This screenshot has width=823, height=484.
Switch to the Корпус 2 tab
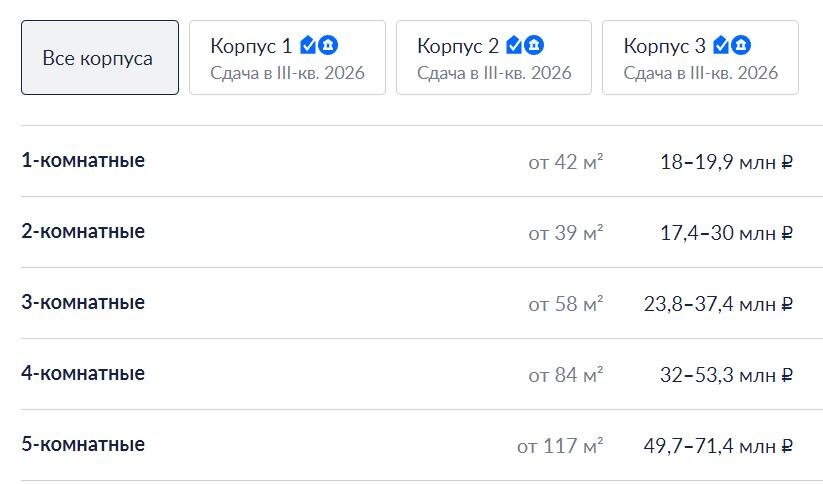point(494,58)
